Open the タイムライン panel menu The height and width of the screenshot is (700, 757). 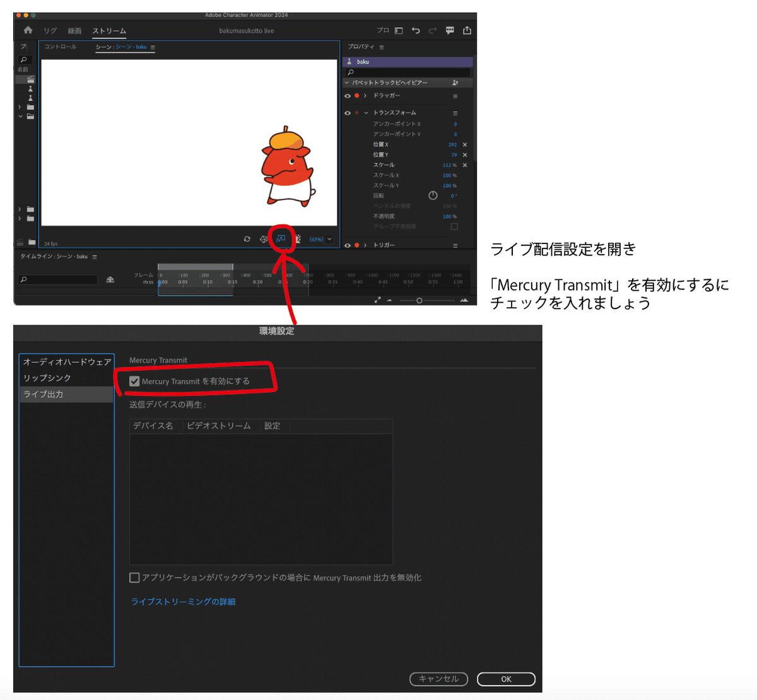click(95, 257)
